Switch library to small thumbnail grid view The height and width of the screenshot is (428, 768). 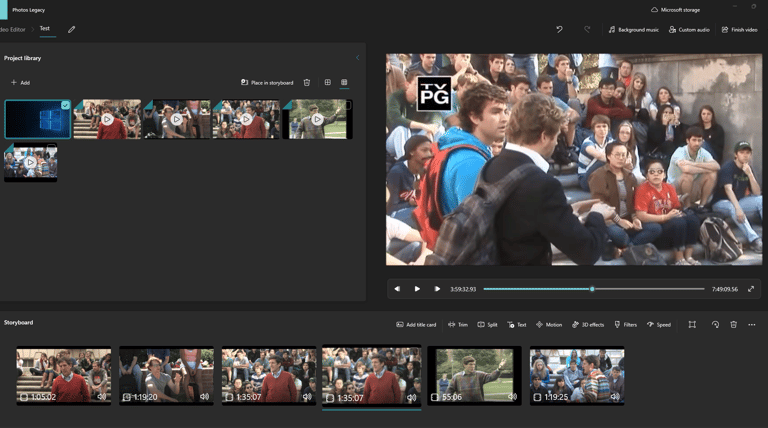point(344,82)
